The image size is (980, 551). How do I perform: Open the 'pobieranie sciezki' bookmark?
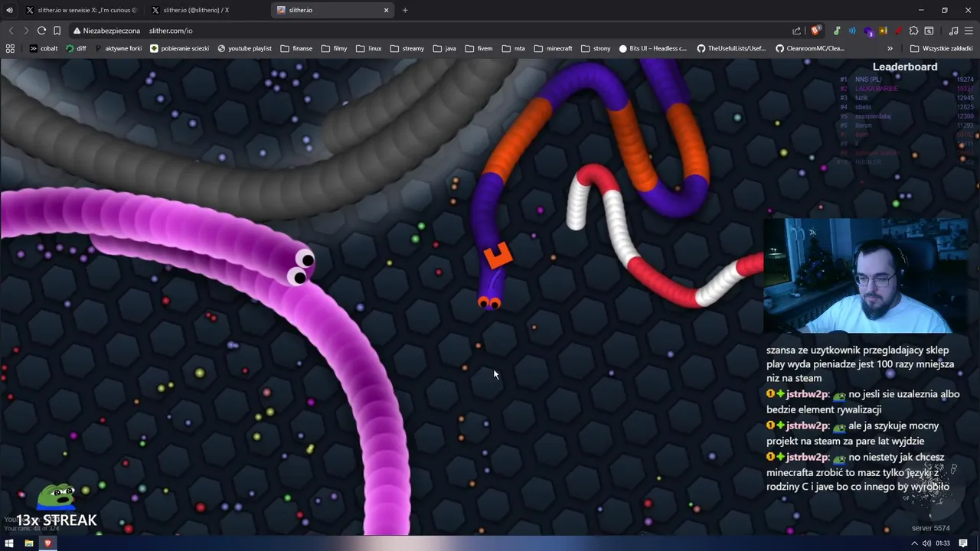click(180, 48)
